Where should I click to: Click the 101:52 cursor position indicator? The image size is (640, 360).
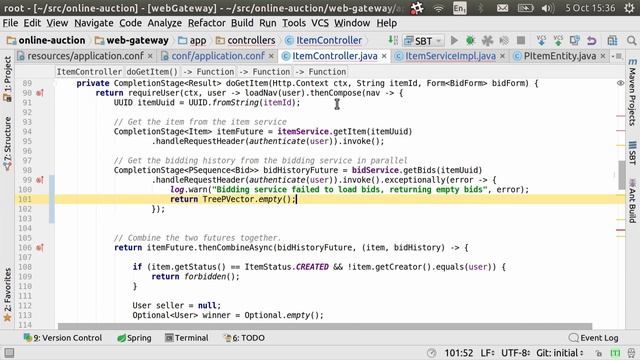pyautogui.click(x=459, y=353)
